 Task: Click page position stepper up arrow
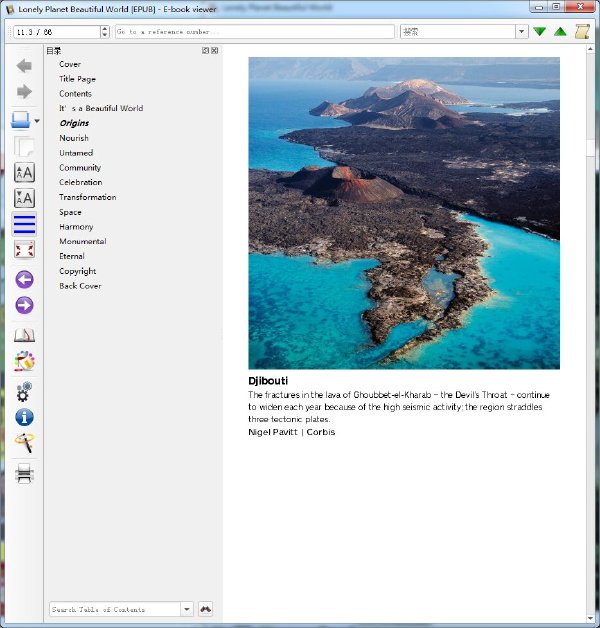point(105,29)
